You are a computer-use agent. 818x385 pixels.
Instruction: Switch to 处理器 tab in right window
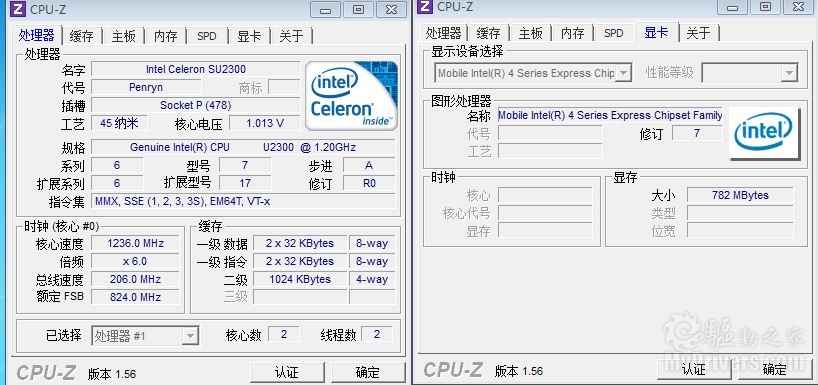coord(443,33)
